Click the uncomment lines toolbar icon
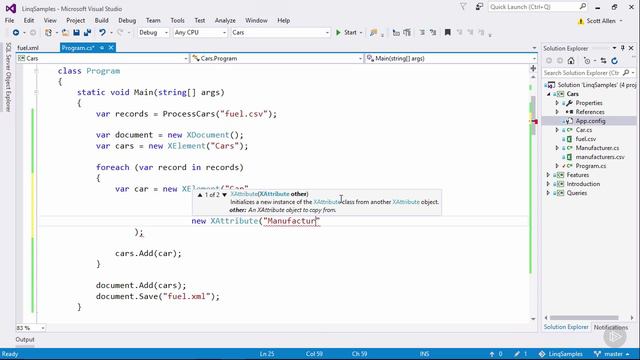Screen dimensions: 640x360 [433, 32]
